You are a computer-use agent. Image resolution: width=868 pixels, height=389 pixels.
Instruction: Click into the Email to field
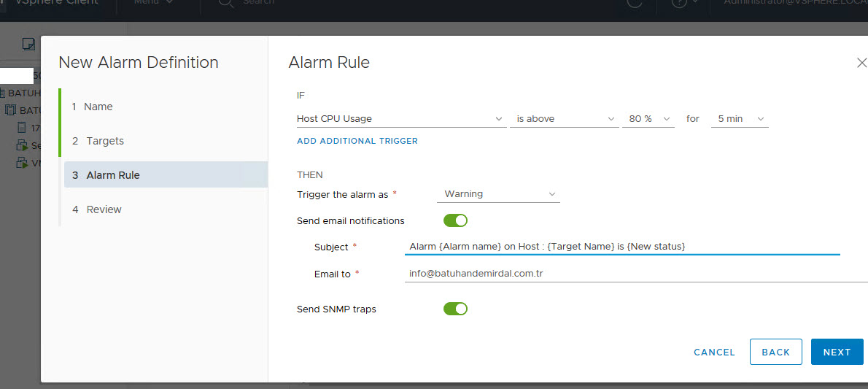pos(635,274)
